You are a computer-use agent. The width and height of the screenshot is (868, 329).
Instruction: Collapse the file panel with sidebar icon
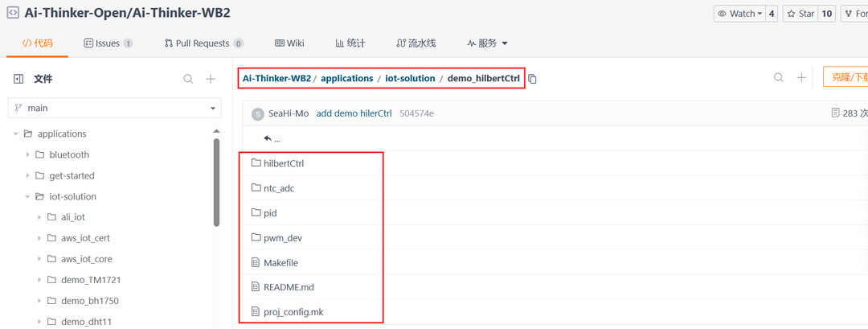pyautogui.click(x=18, y=79)
